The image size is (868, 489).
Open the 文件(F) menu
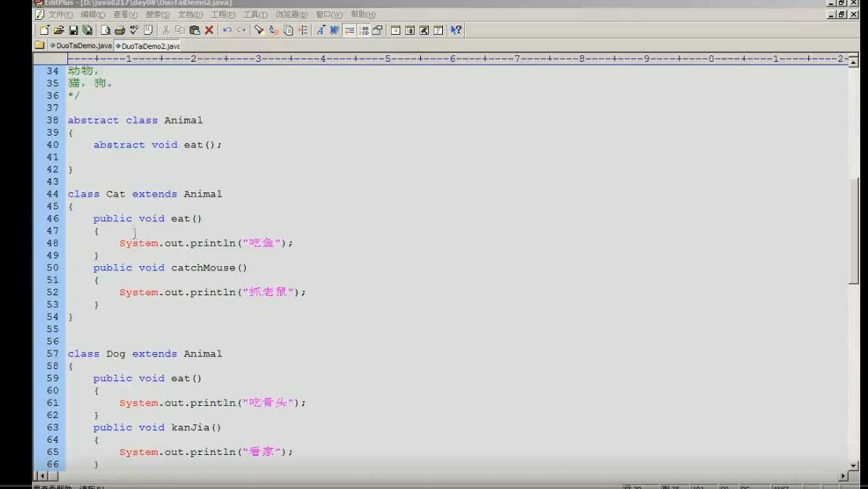pyautogui.click(x=60, y=14)
